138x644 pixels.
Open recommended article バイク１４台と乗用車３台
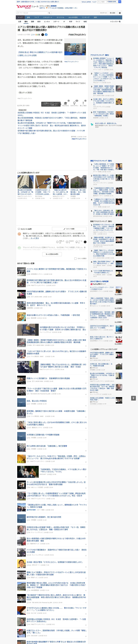point(57,270)
